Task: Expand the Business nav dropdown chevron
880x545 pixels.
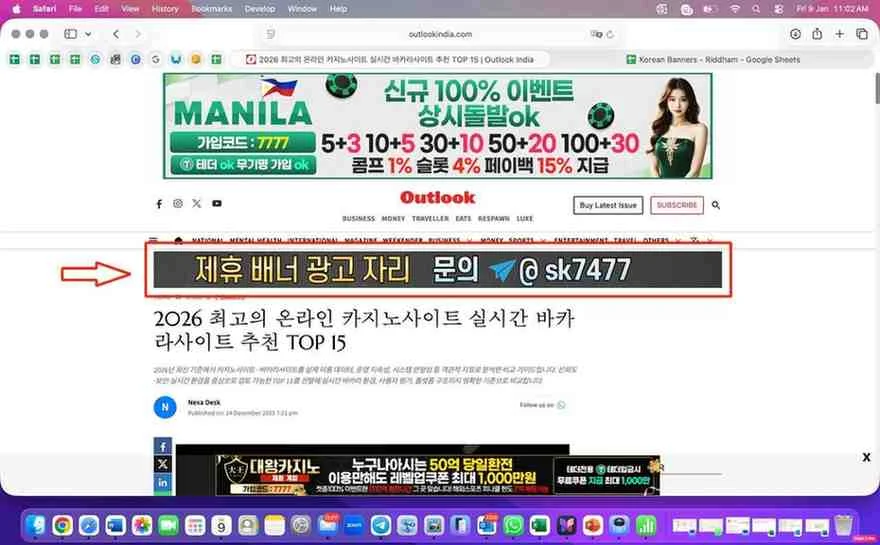Action: coord(468,240)
